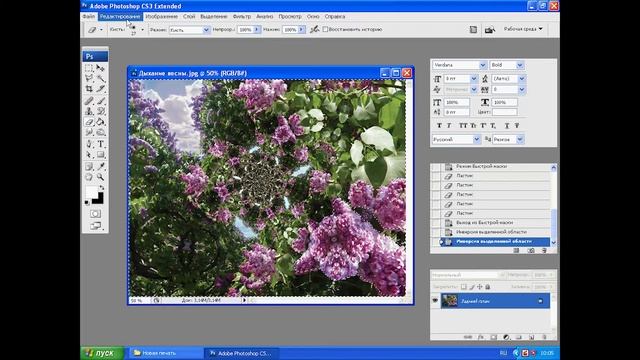Create new snapshot in History panel
This screenshot has height=360, width=640.
click(531, 251)
